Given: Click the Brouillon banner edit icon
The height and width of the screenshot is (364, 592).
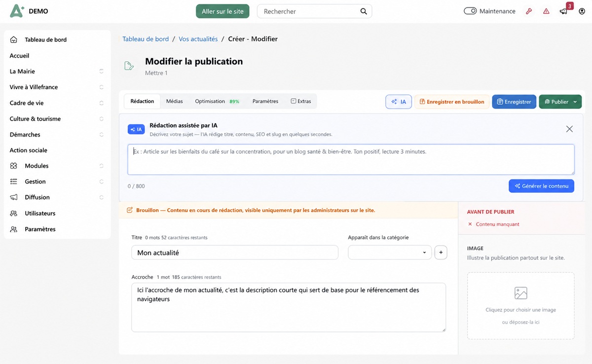Looking at the screenshot, I should click(x=130, y=210).
